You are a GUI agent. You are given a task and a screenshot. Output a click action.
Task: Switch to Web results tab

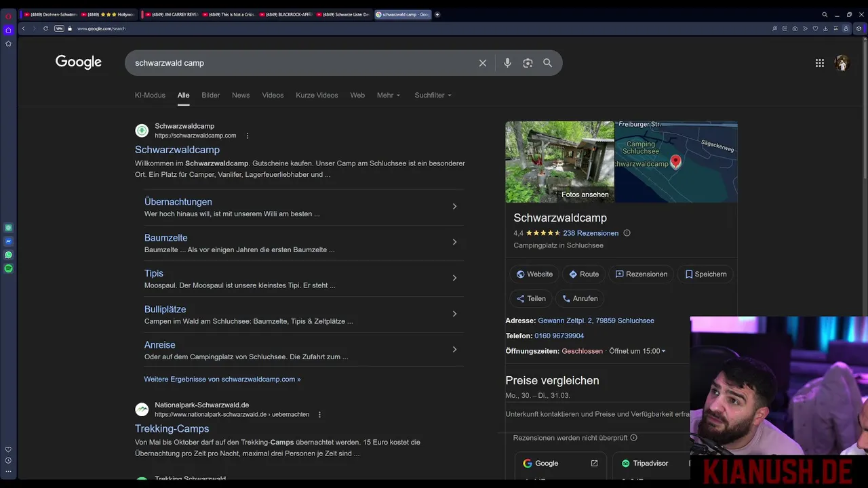tap(357, 95)
